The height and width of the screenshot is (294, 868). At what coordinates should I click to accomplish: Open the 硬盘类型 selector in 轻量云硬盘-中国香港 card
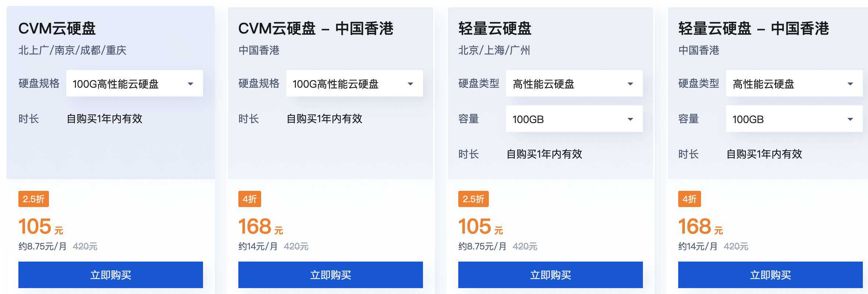tap(793, 83)
